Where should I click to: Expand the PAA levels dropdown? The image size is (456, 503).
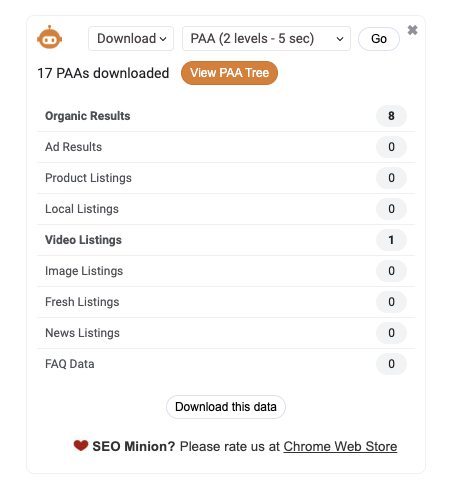pos(266,39)
